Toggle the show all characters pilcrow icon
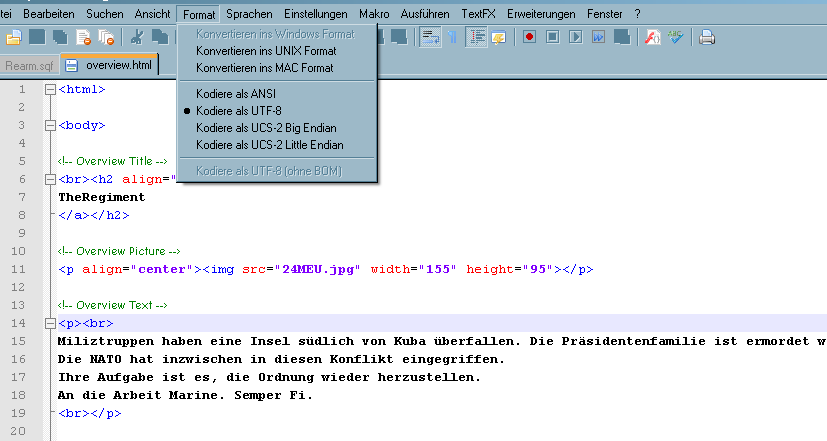 point(453,37)
